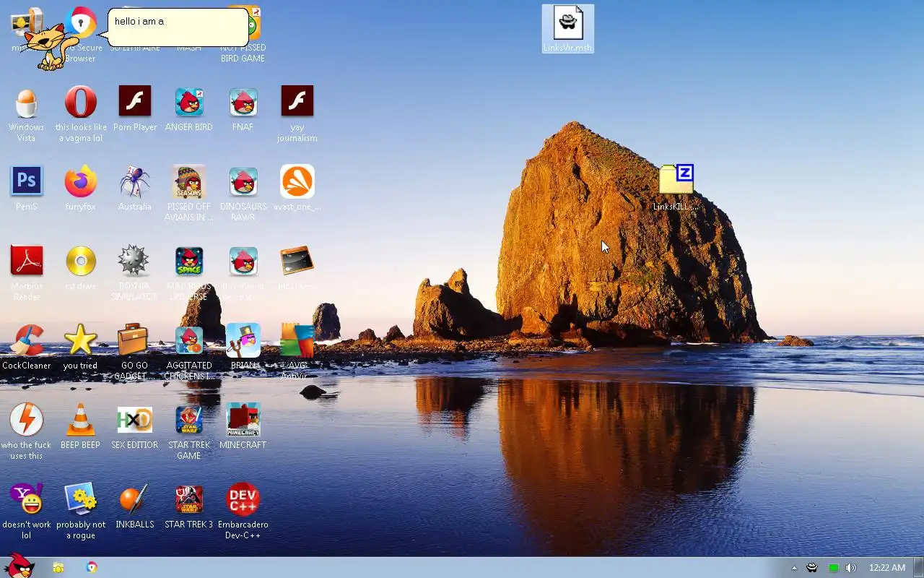Viewport: 924px width, 578px height.
Task: Launch the orange avast_one icon
Action: point(297,181)
